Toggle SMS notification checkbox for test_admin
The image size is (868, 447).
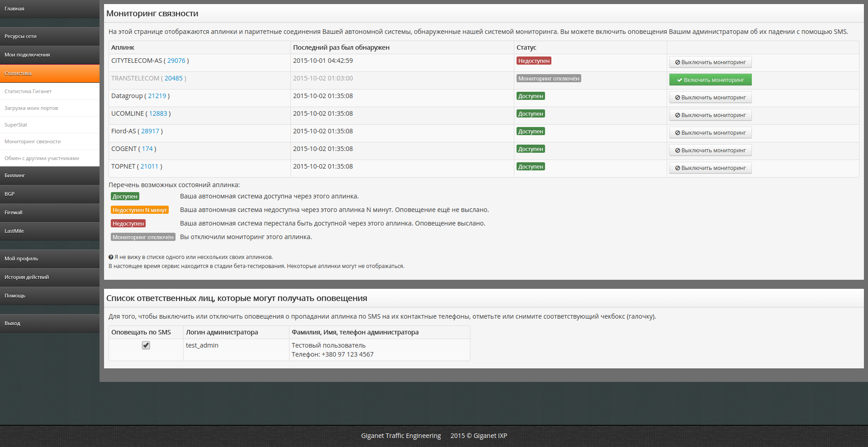(x=146, y=345)
